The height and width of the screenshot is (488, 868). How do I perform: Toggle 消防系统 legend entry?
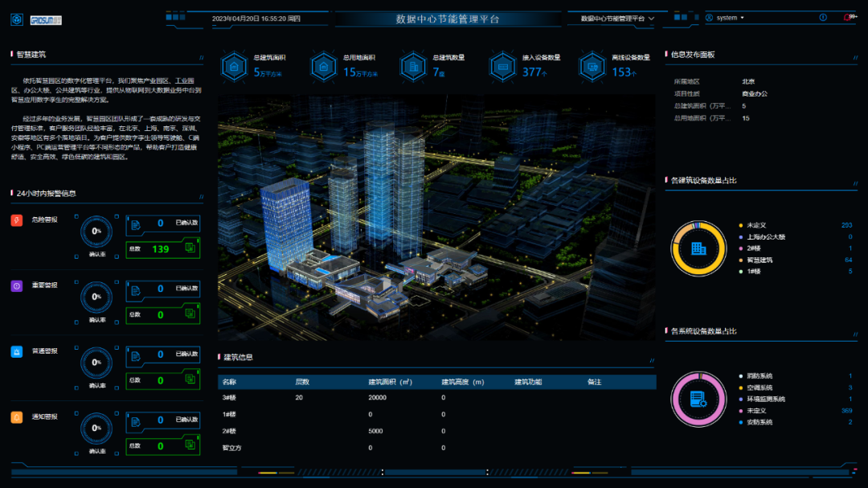756,376
